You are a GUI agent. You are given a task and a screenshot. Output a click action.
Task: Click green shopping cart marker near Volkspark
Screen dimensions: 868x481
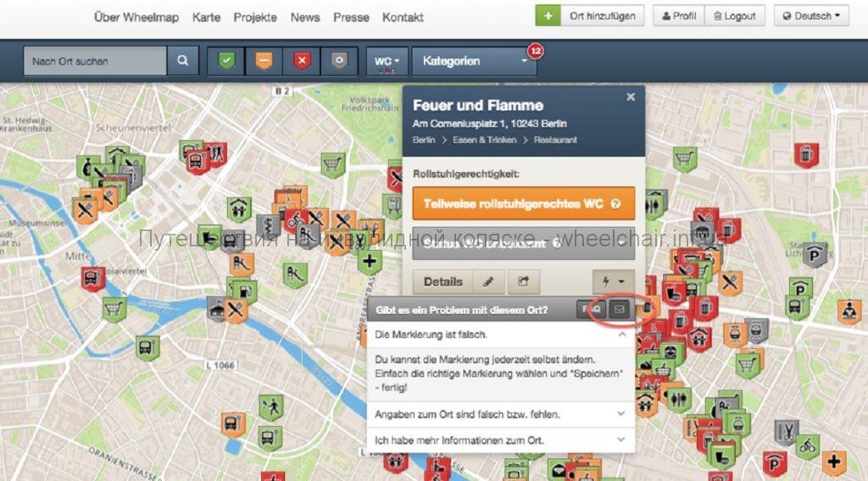(x=332, y=165)
